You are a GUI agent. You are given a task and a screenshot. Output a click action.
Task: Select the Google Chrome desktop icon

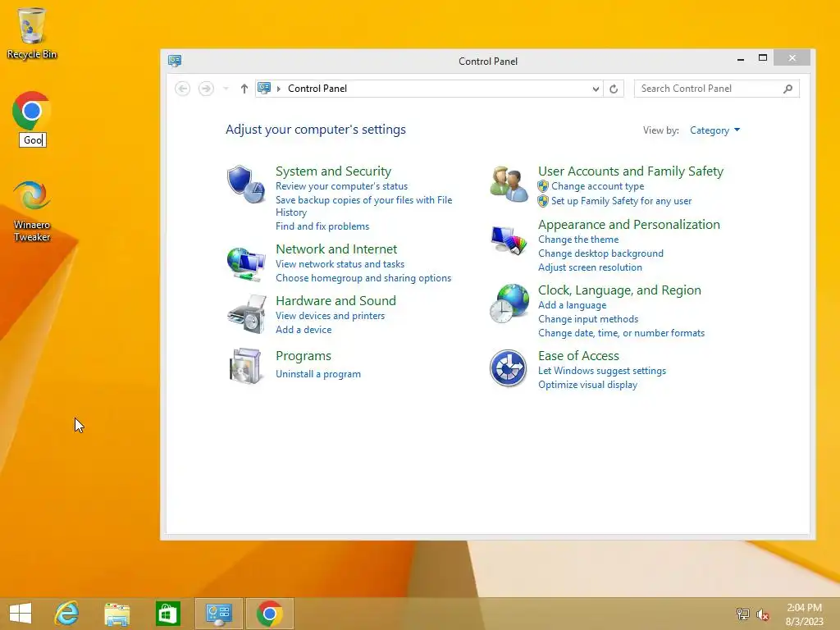32,111
